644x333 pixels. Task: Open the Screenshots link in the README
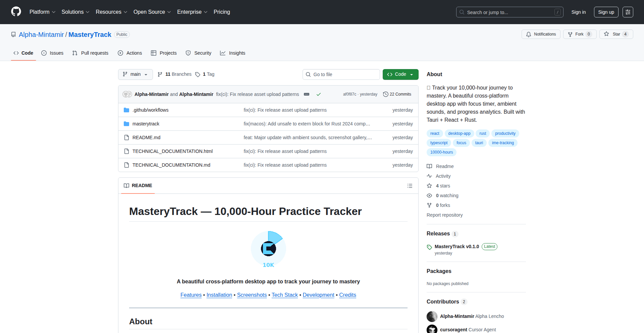[x=252, y=295]
